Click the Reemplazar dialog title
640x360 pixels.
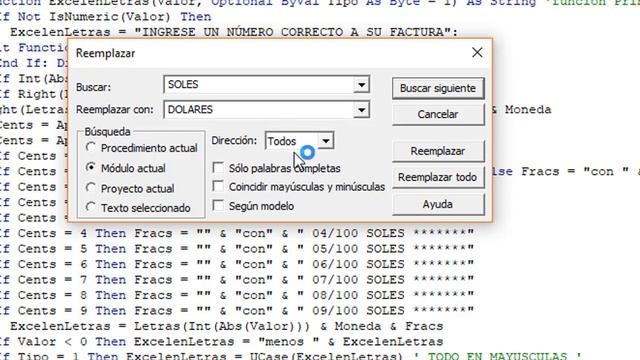(105, 53)
